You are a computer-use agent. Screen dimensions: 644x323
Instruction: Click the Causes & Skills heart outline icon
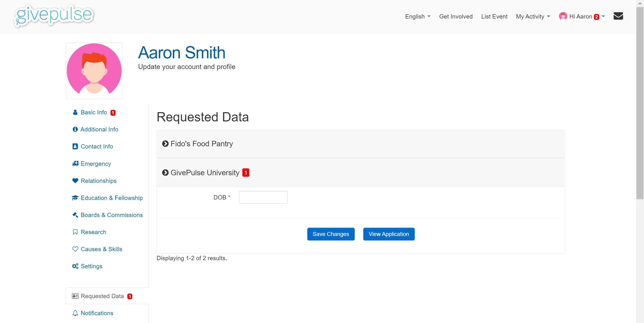75,249
